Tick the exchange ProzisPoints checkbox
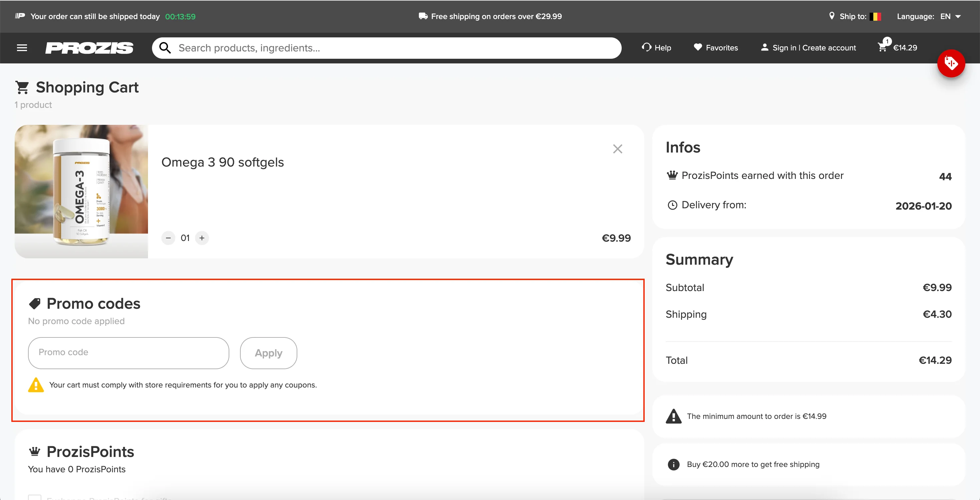 [x=35, y=497]
